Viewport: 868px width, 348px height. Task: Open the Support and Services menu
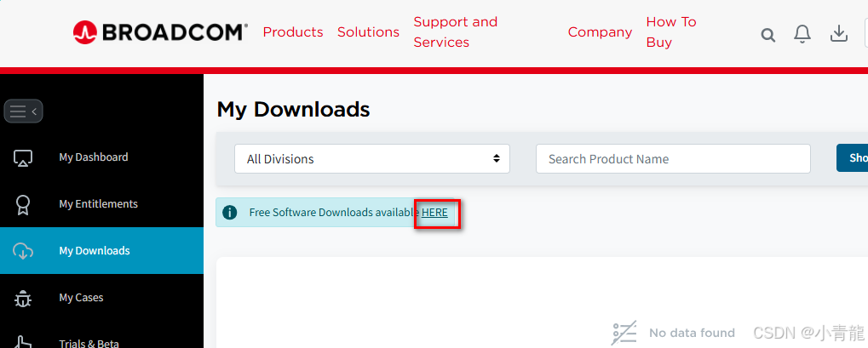[456, 32]
